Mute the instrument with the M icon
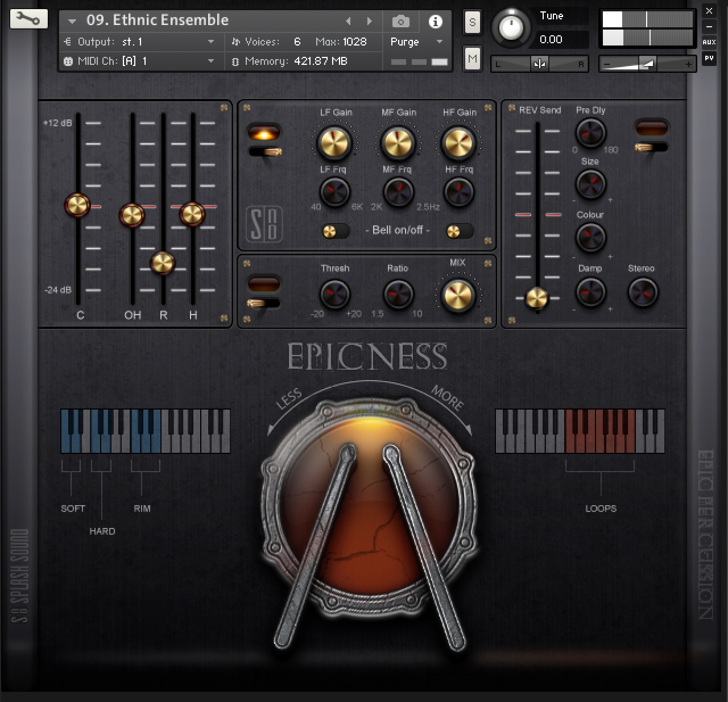This screenshot has width=728, height=702. click(x=472, y=58)
